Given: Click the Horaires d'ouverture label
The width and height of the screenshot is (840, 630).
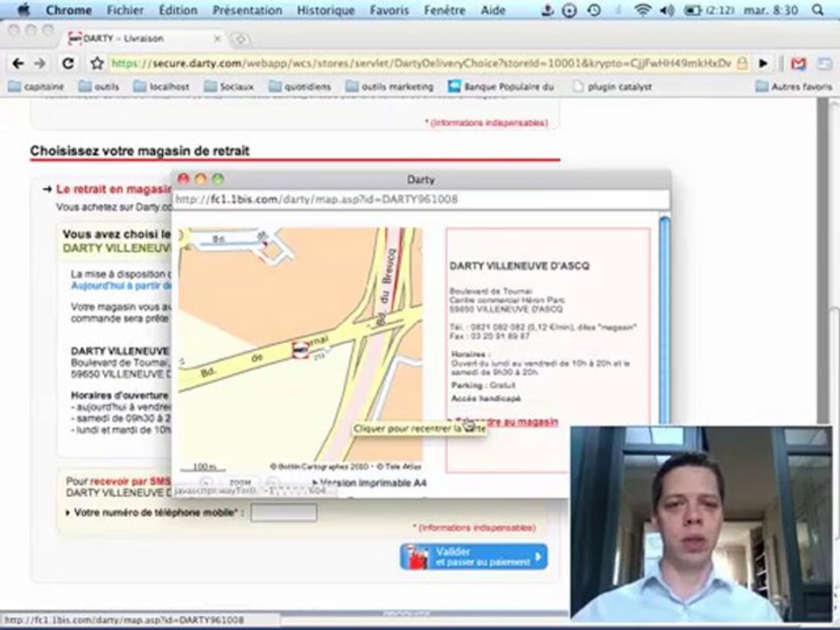Looking at the screenshot, I should (x=120, y=395).
